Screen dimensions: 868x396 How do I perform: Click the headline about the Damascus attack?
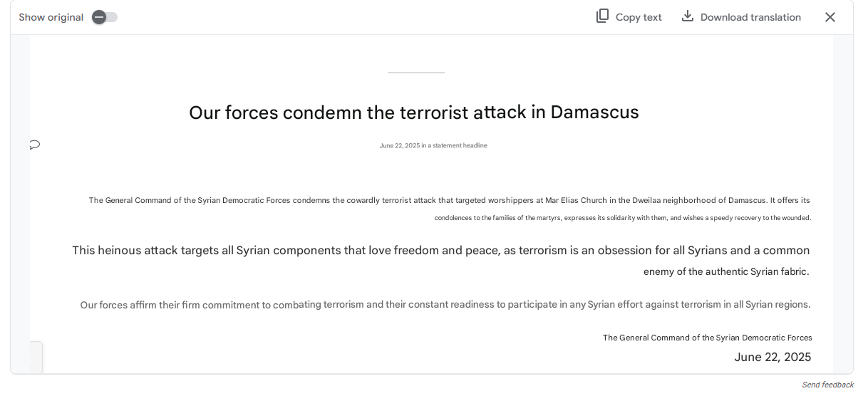(x=414, y=113)
